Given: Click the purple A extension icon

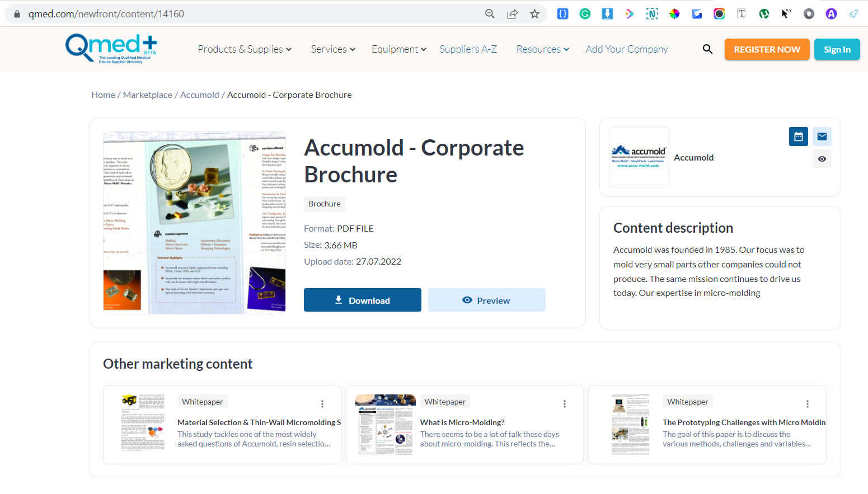Looking at the screenshot, I should coord(831,14).
